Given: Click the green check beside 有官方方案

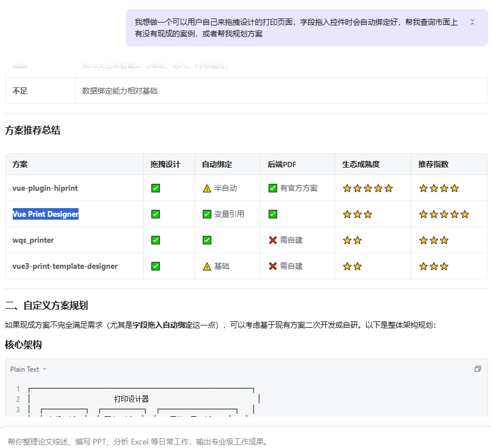Looking at the screenshot, I should point(273,188).
